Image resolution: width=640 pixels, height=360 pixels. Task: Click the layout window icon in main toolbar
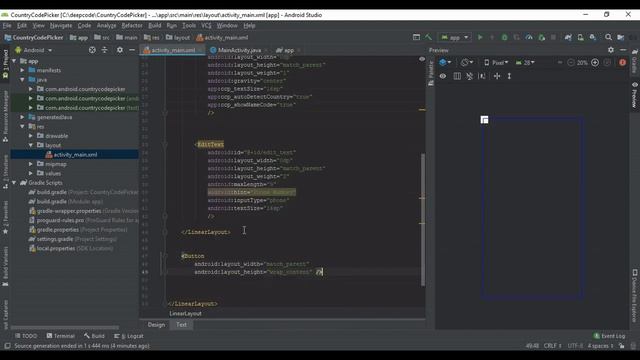416,37
